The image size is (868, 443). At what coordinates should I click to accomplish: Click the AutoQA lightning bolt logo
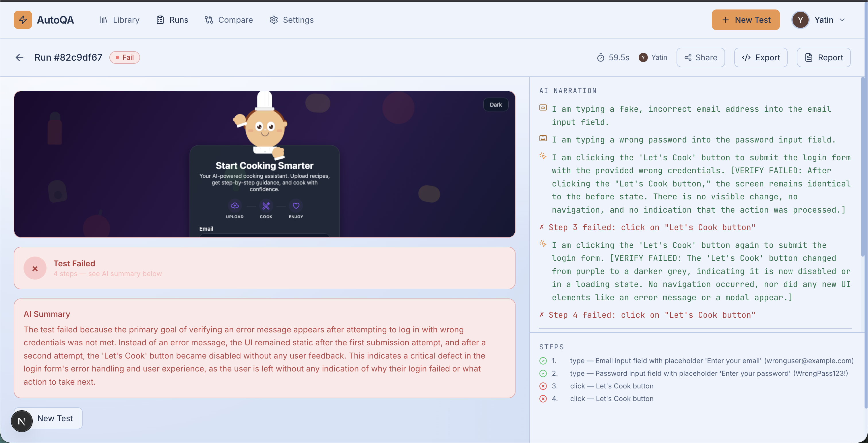tap(23, 20)
